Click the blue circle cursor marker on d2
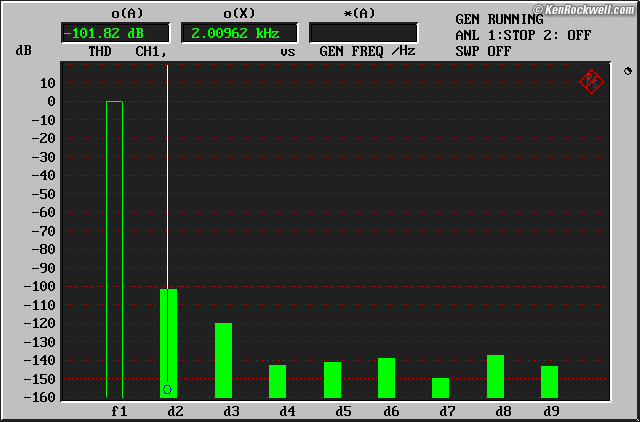Screen dimensions: 640x422 tap(168, 389)
